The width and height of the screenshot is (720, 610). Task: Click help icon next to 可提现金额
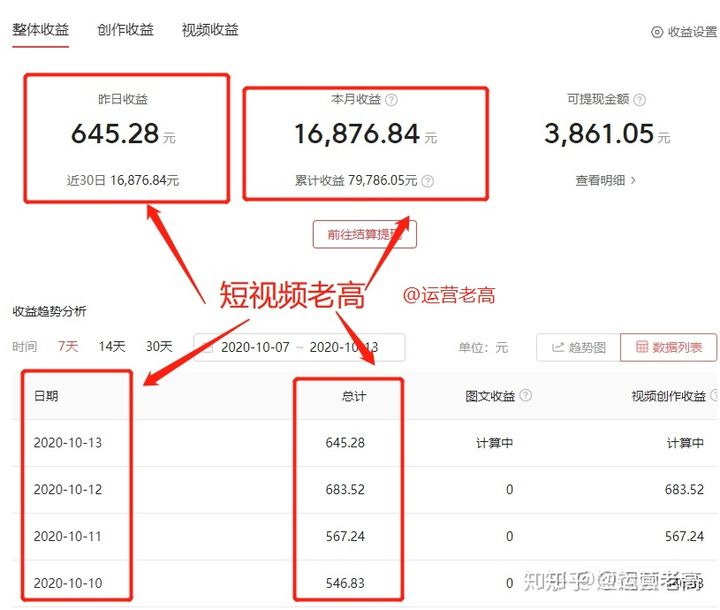coord(640,100)
